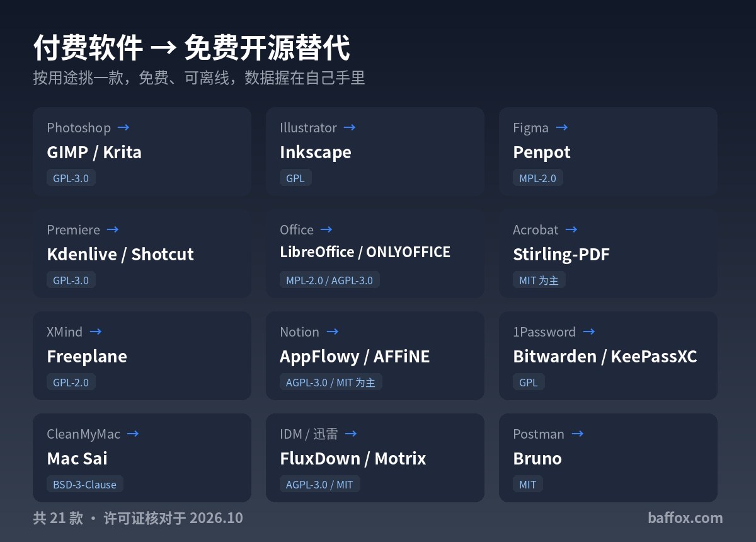The width and height of the screenshot is (756, 542).
Task: Select the Bitwarden / KeePassXC title
Action: 605,356
